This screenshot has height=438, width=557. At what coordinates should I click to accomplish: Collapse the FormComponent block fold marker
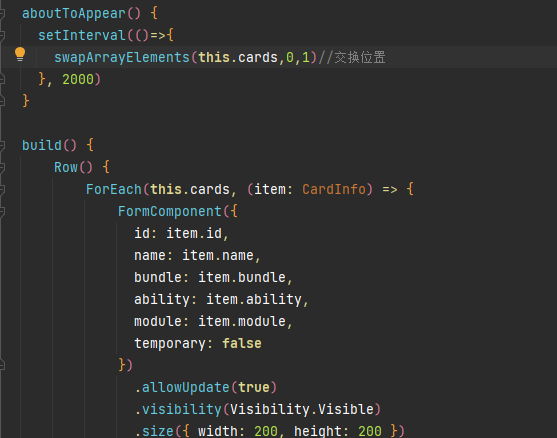(2, 211)
